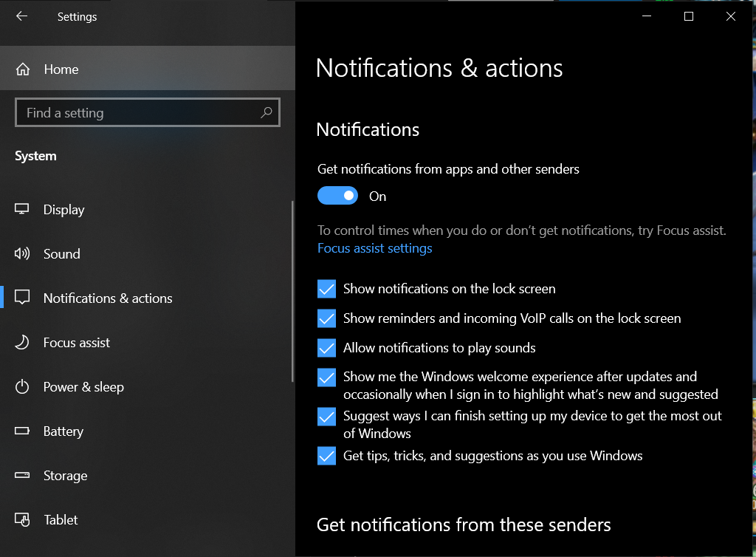
Task: Click the Sound speaker icon
Action: click(22, 254)
